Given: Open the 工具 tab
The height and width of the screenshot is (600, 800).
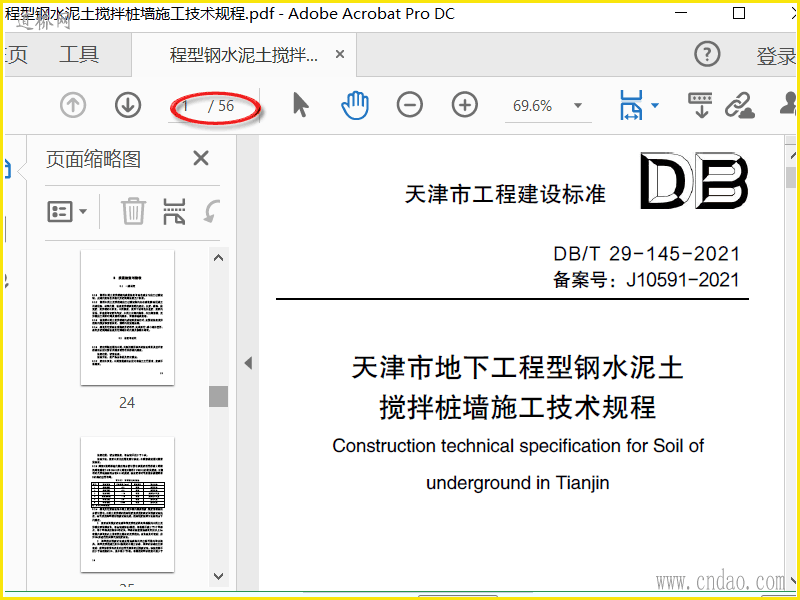Looking at the screenshot, I should (79, 54).
